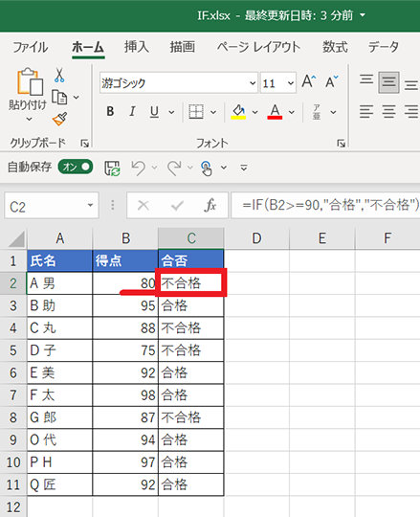Apply the red font color
Image resolution: width=420 pixels, height=517 pixels.
pos(275,111)
